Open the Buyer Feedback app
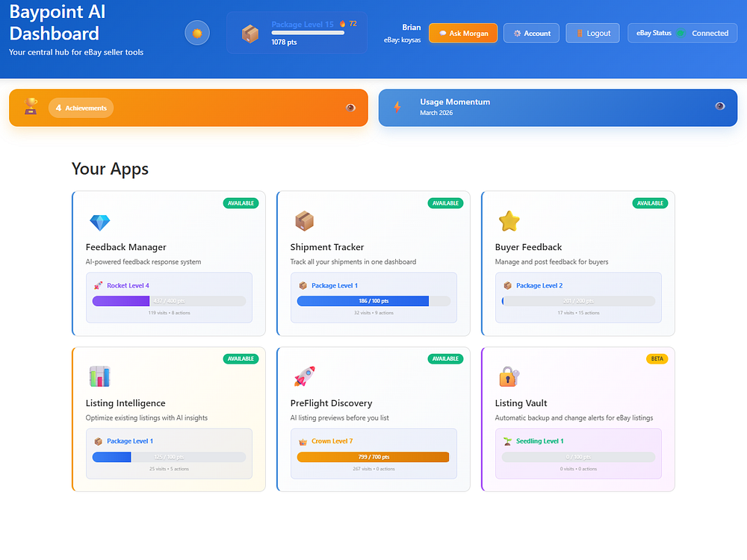The width and height of the screenshot is (747, 560). pos(578,264)
